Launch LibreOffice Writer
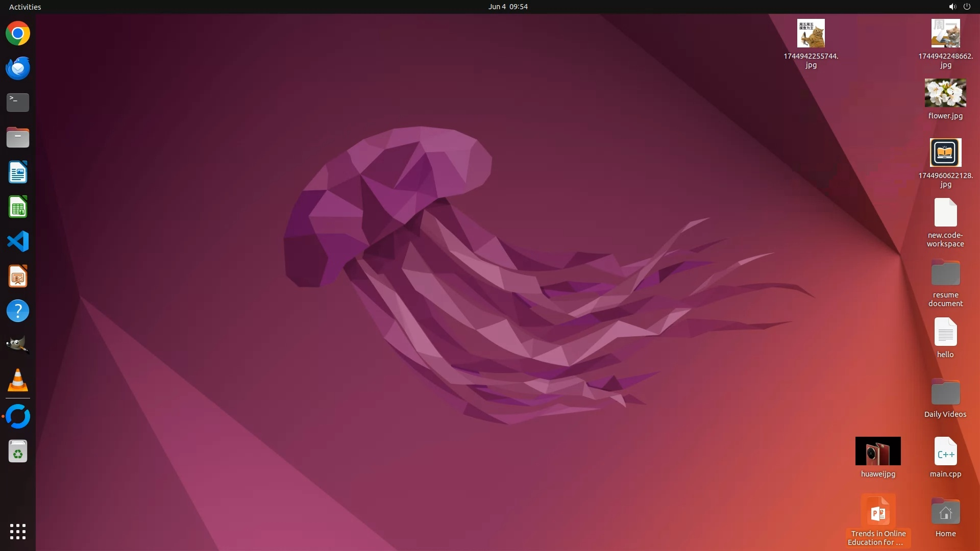980x551 pixels. pos(18,172)
